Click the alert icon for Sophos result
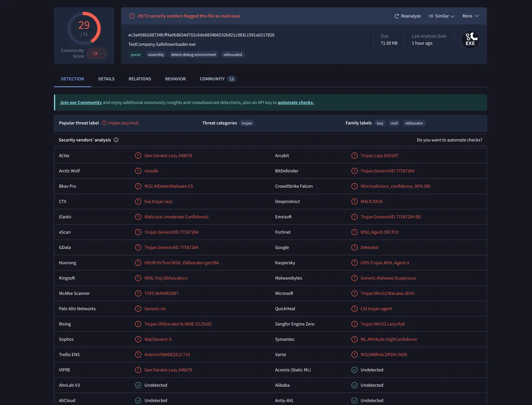 [138, 339]
